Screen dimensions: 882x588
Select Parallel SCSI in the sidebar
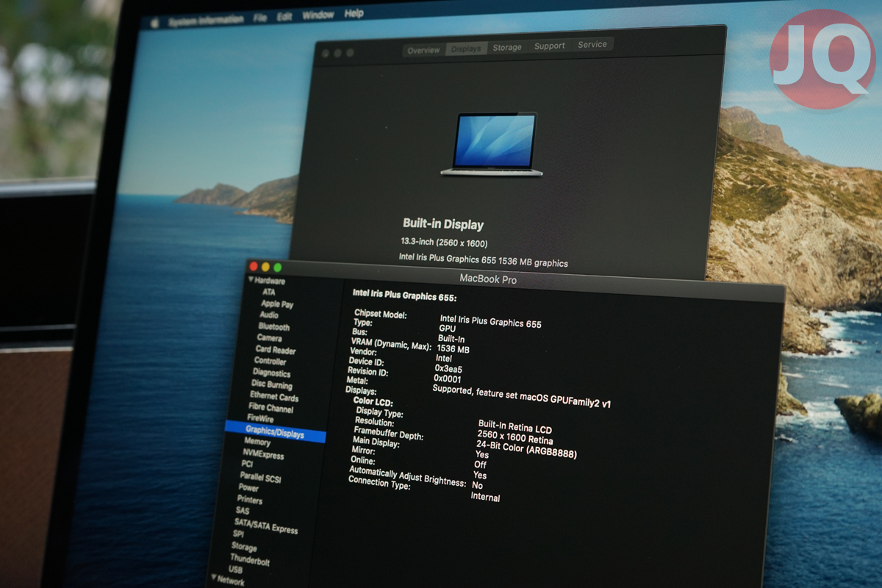260,477
